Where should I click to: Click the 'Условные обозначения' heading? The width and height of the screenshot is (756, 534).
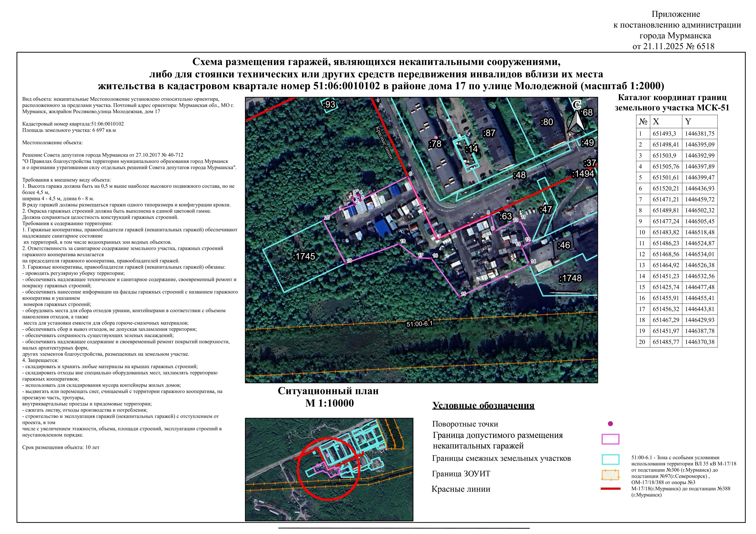coord(483,405)
